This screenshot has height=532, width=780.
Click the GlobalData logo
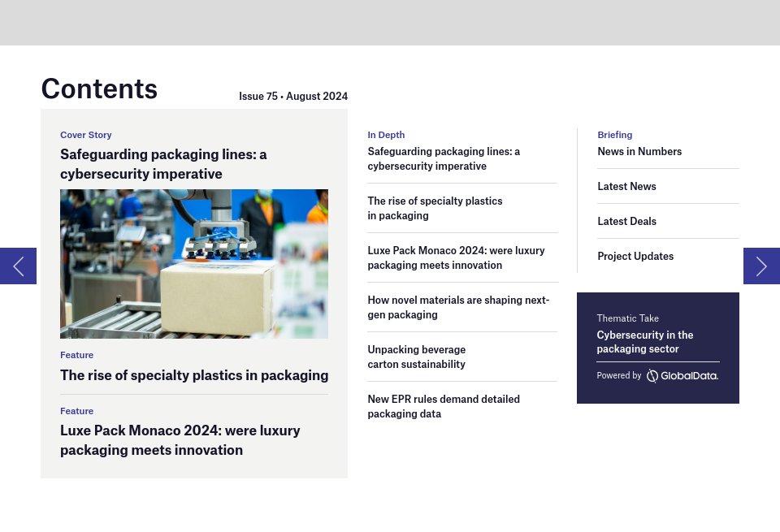(x=682, y=376)
